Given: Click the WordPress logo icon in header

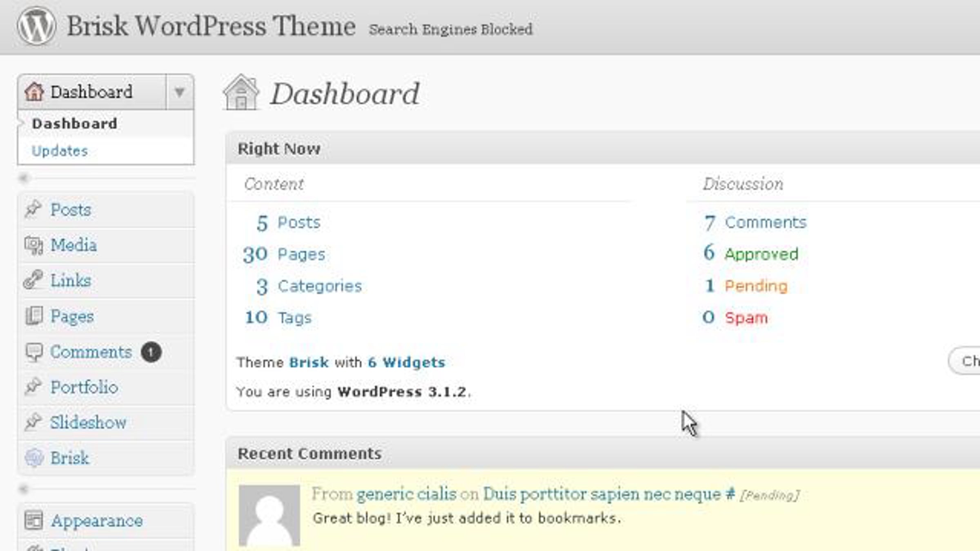Looking at the screenshot, I should [36, 26].
